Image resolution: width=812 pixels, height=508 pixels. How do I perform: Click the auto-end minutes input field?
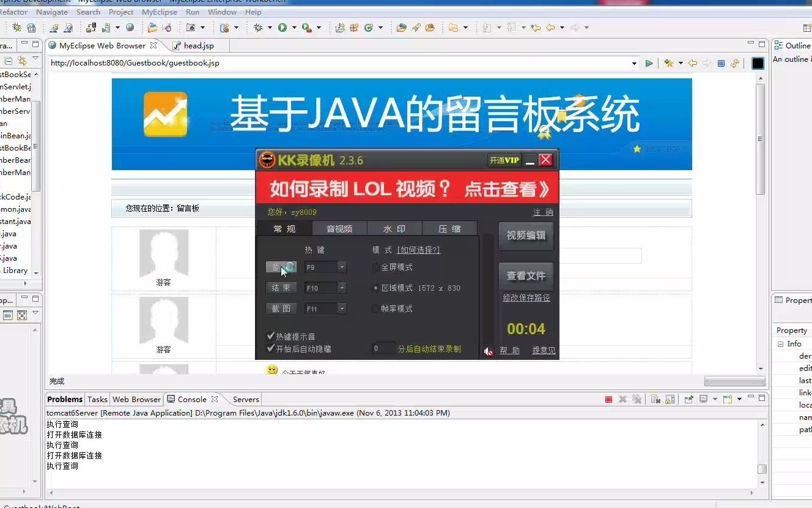tap(383, 348)
